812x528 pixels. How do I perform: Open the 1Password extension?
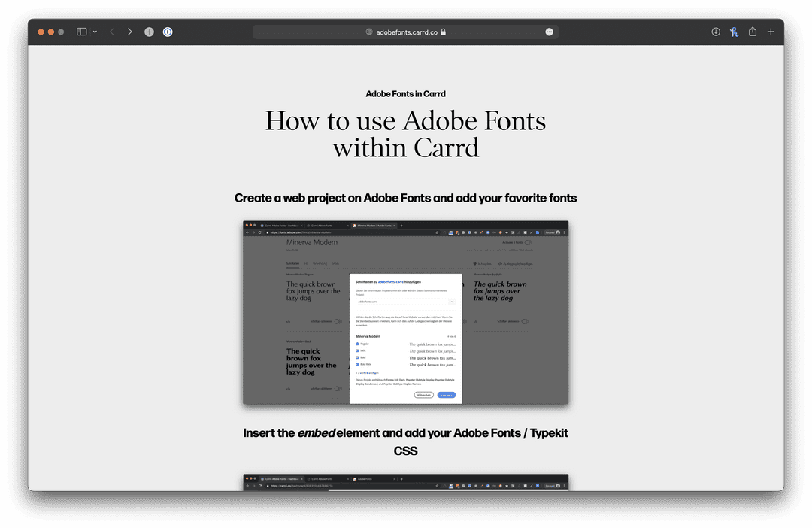click(168, 32)
